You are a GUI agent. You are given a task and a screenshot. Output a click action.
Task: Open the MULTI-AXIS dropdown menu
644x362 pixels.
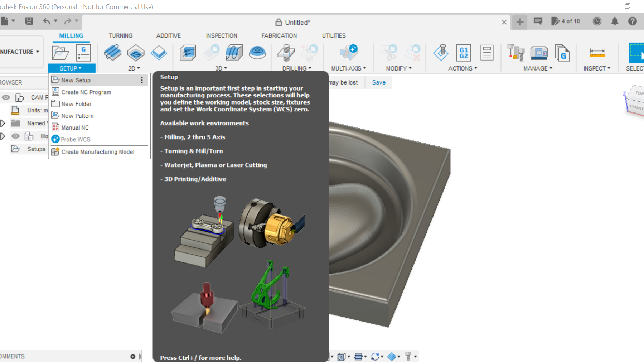(x=349, y=68)
